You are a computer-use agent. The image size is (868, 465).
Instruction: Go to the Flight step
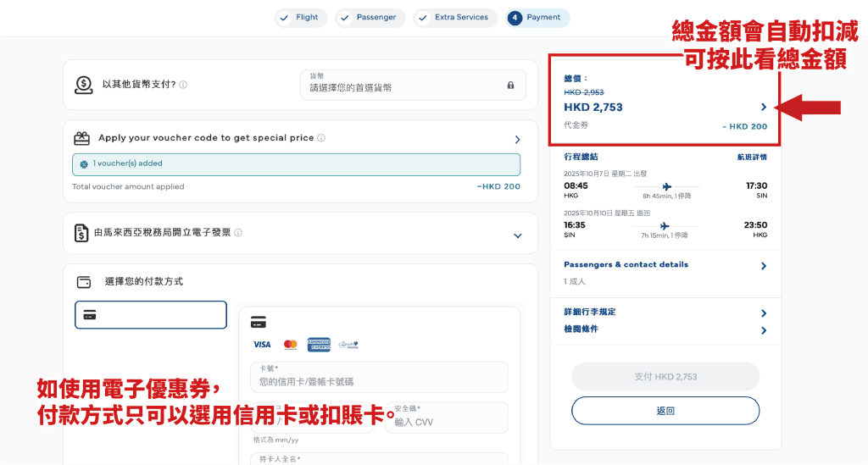tap(298, 18)
